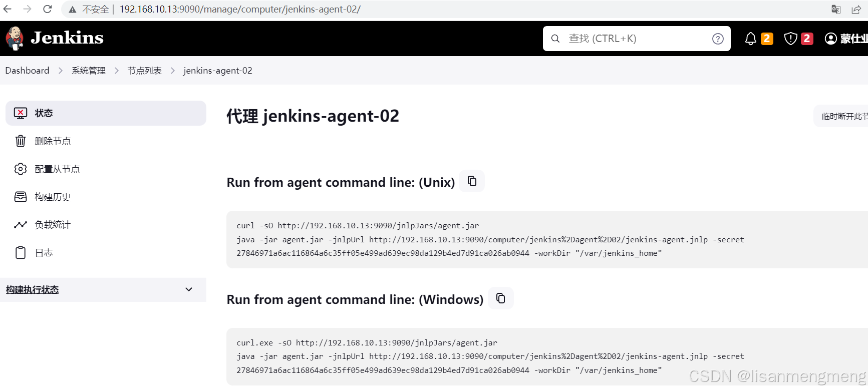
Task: Open the user account profile icon
Action: [831, 39]
